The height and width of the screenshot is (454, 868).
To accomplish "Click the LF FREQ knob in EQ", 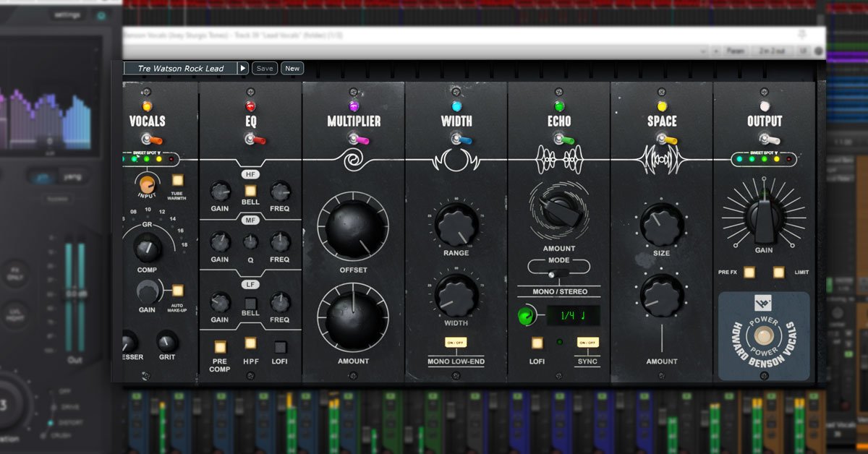I will tap(281, 302).
